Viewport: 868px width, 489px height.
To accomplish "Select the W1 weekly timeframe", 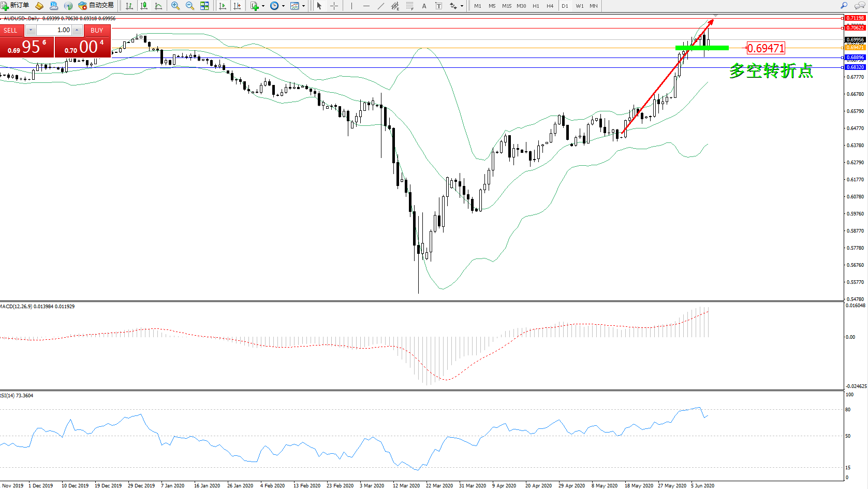I will 579,6.
